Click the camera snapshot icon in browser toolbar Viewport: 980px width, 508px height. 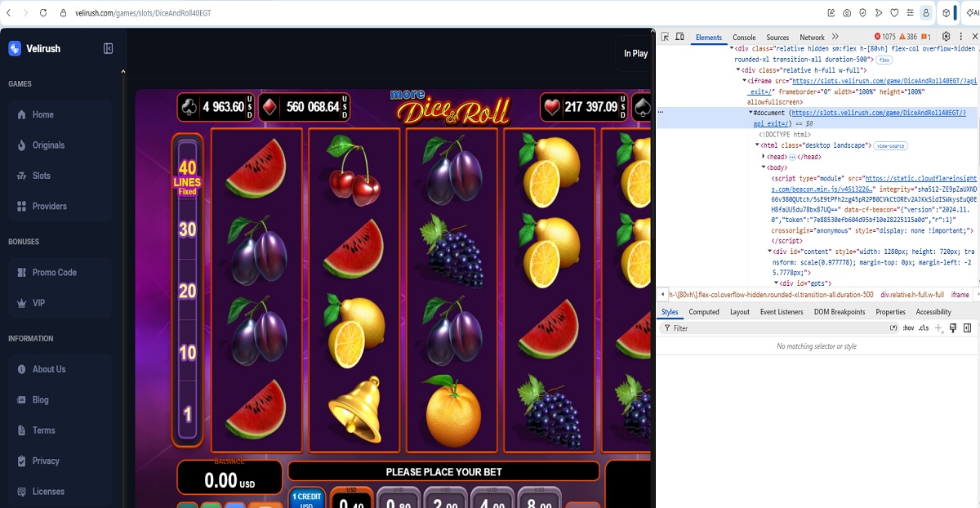847,13
